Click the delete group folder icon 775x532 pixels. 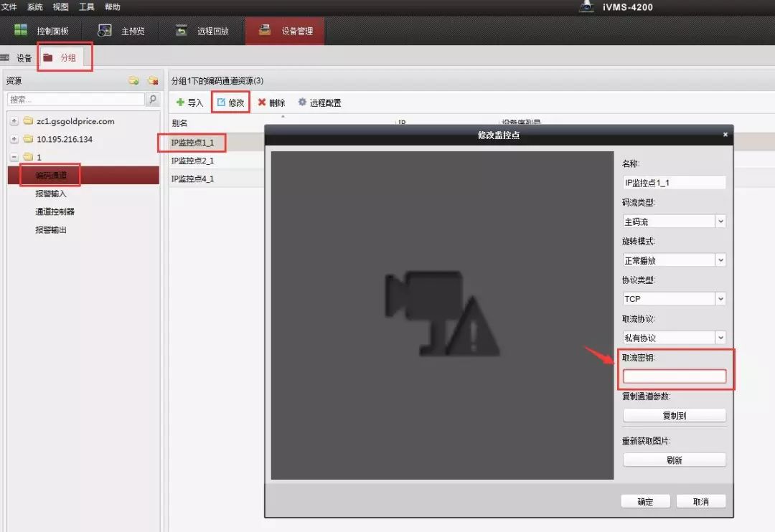click(x=152, y=80)
